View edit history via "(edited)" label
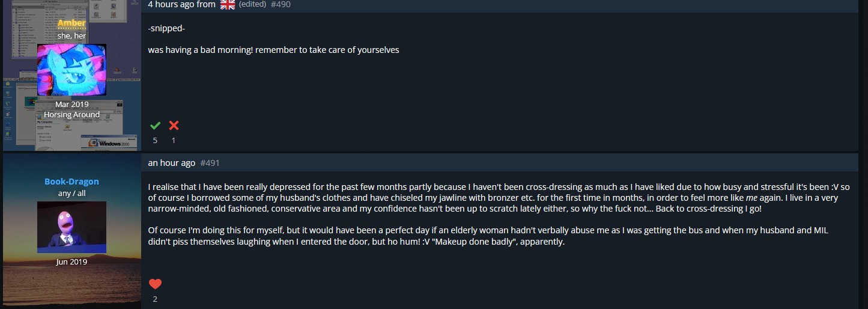The width and height of the screenshot is (868, 309). [x=252, y=4]
